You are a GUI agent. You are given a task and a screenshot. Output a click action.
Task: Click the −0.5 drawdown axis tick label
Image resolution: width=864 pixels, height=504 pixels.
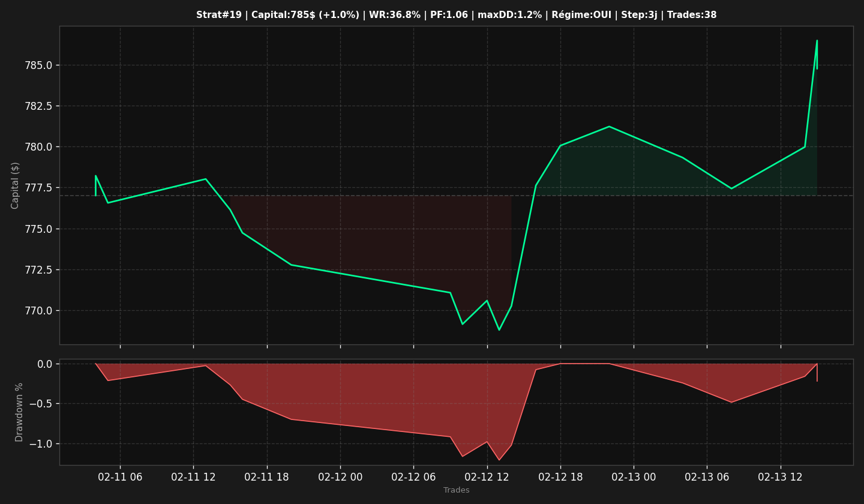[x=40, y=404]
